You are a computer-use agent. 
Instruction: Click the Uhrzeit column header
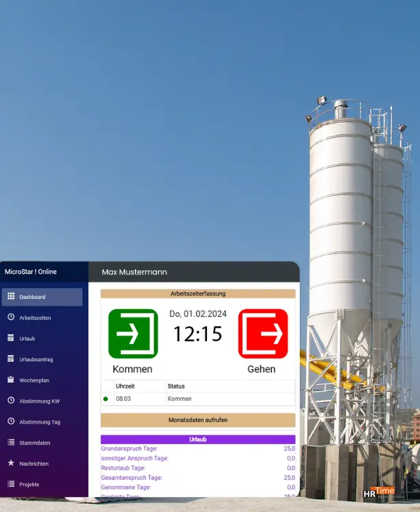(125, 386)
